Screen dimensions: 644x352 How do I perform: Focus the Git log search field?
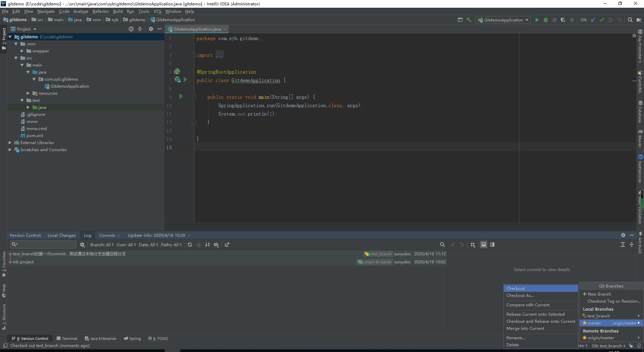coord(44,245)
